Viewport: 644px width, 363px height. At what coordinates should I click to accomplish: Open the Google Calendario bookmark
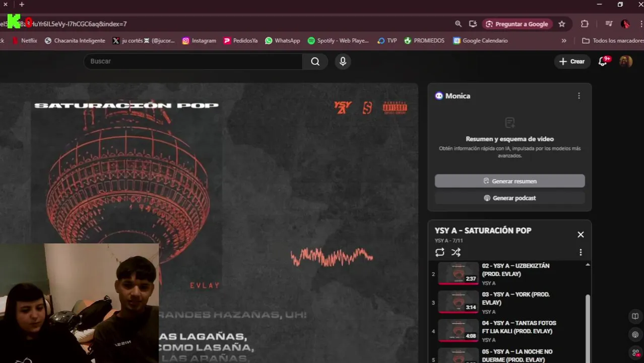(x=480, y=41)
